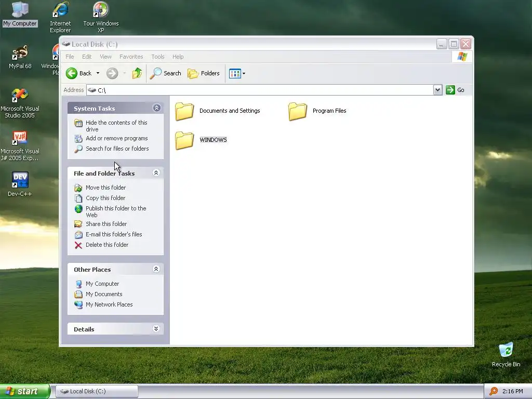Click in the Address field C:\
The image size is (532, 399).
pos(260,90)
